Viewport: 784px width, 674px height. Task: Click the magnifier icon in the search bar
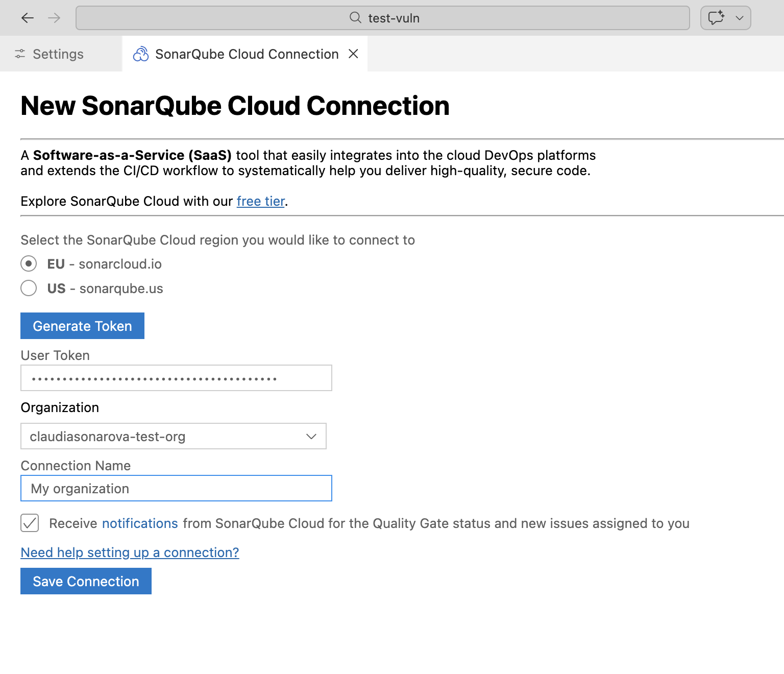coord(355,17)
